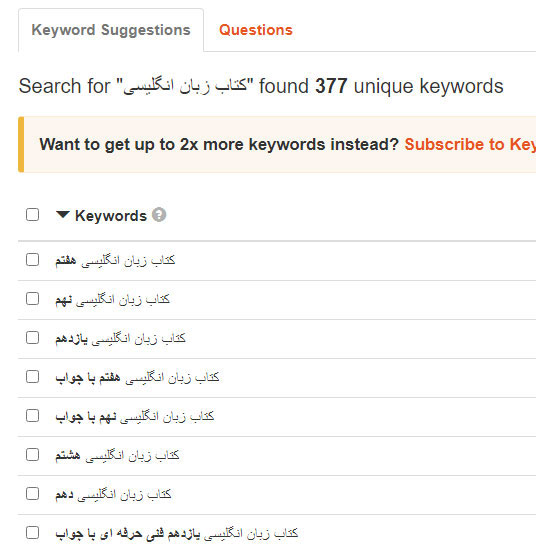Click the keyword text ending یازدهم

[x=120, y=338]
